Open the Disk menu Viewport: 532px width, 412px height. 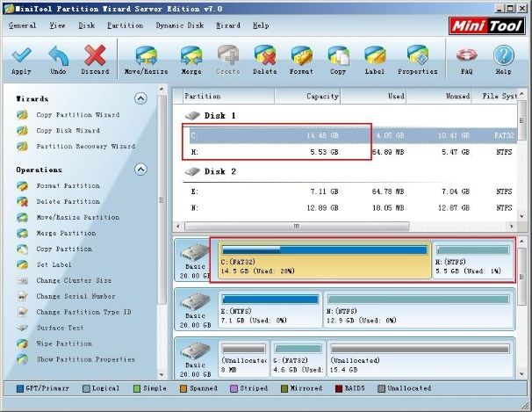(x=87, y=25)
